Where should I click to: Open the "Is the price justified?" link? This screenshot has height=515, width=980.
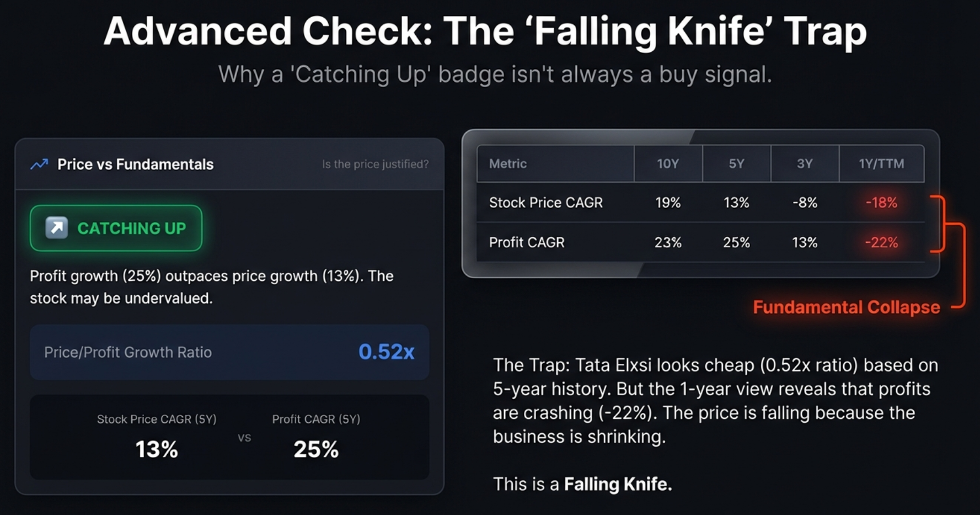click(x=375, y=164)
